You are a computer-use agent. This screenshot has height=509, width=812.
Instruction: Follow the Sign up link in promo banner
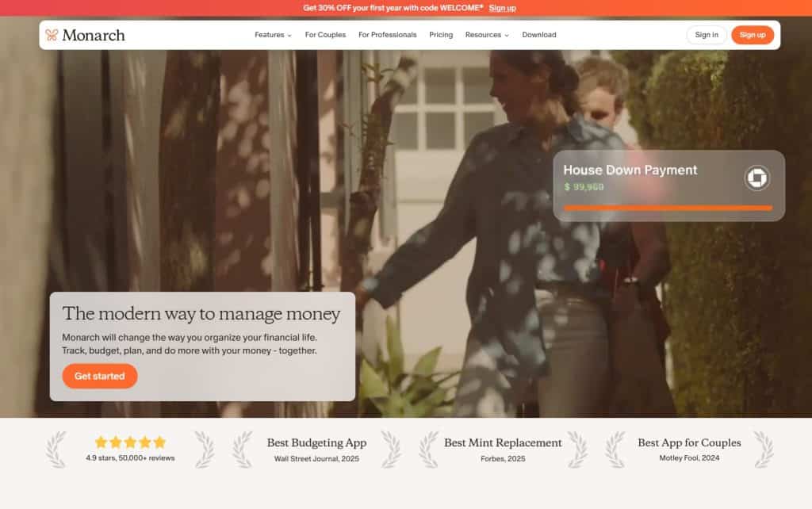point(502,8)
